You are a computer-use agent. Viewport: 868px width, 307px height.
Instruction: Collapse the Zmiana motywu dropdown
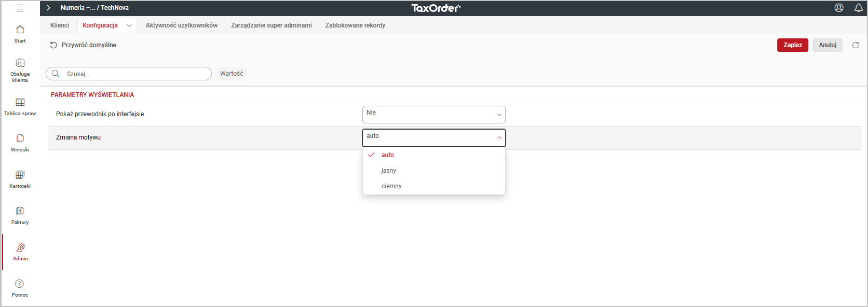coord(499,138)
